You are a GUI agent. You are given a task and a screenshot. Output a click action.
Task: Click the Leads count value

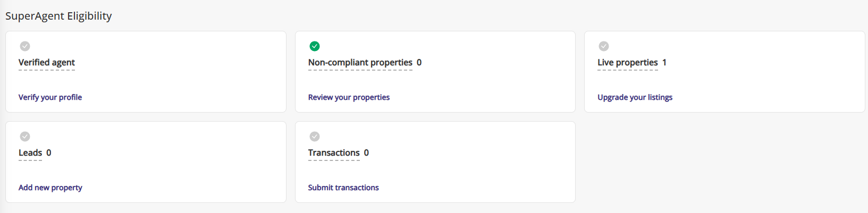pyautogui.click(x=49, y=153)
